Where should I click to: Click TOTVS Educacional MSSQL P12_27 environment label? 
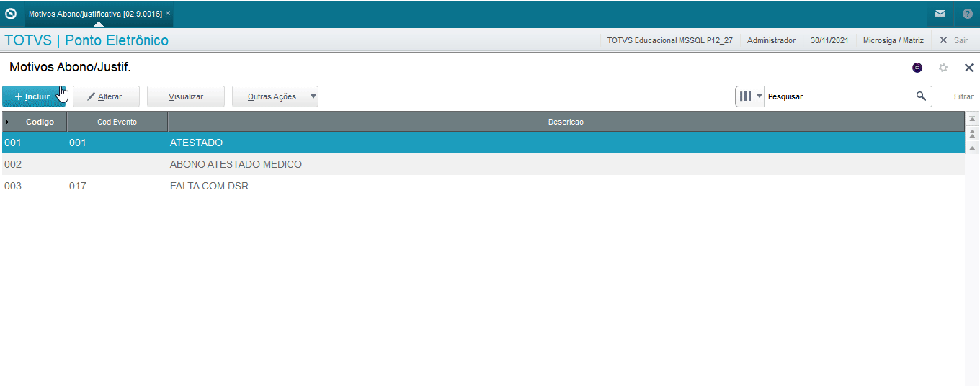(669, 40)
